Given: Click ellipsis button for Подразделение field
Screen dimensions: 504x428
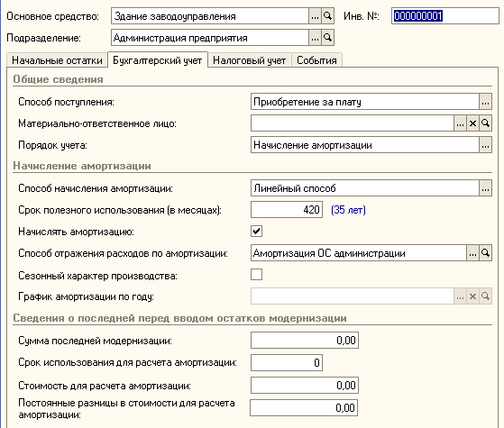Looking at the screenshot, I should (315, 38).
